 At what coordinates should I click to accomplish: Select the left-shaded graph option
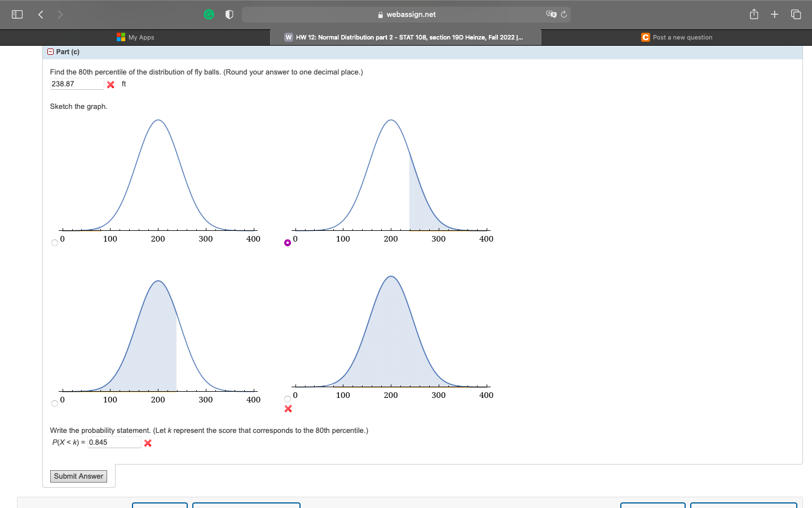pyautogui.click(x=55, y=404)
